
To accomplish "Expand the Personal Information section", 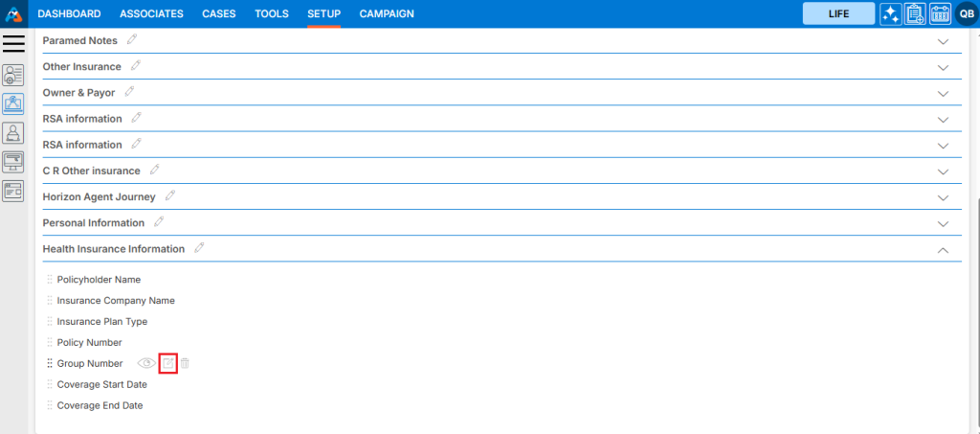I will (x=943, y=223).
